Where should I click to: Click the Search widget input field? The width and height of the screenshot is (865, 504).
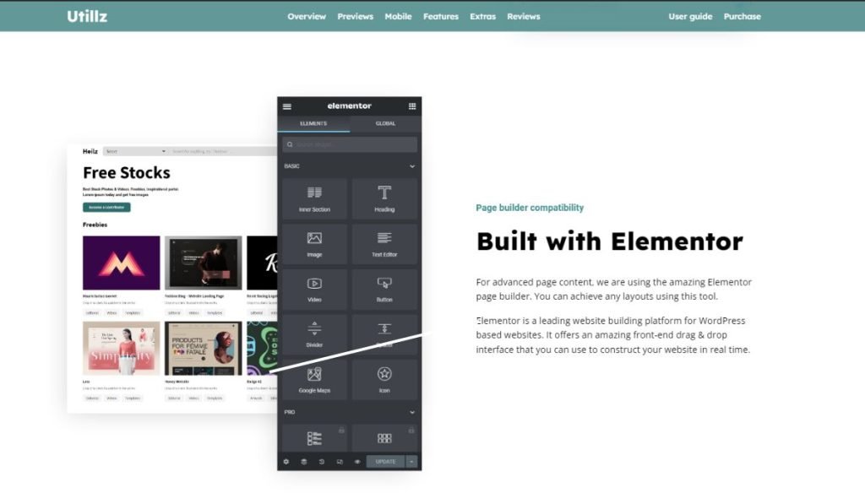(x=348, y=144)
